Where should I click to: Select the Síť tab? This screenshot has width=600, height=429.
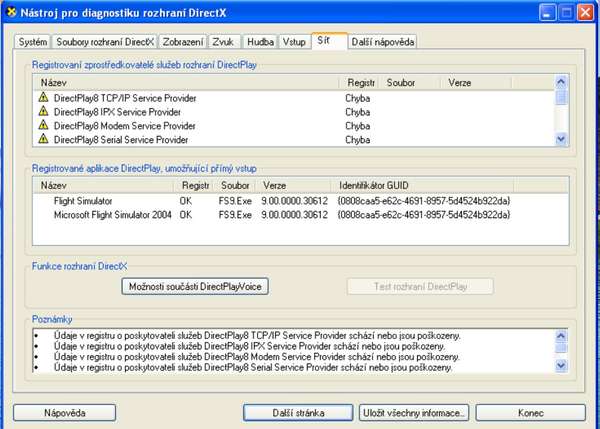coord(329,41)
